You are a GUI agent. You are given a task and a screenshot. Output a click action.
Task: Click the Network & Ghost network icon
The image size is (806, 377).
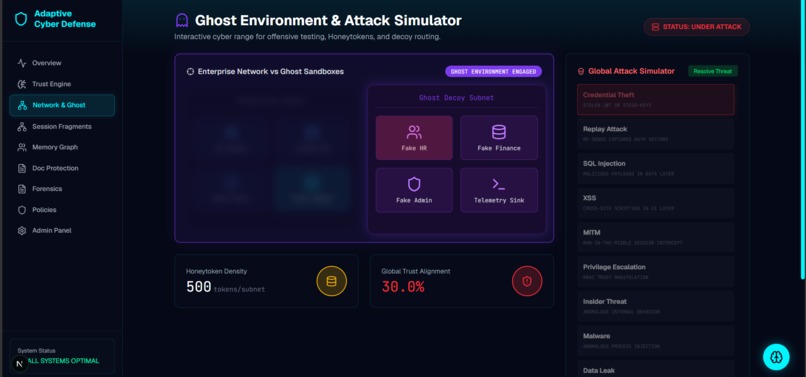coord(22,105)
